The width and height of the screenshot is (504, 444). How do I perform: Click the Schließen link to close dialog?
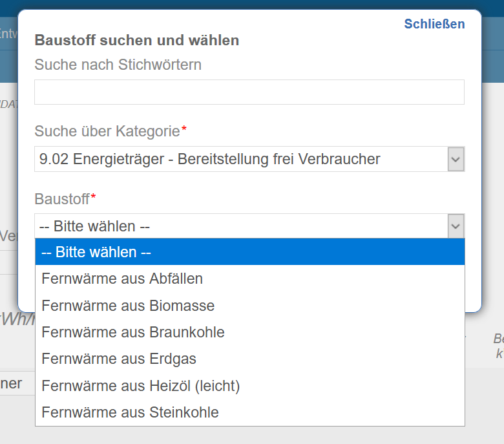pos(434,24)
